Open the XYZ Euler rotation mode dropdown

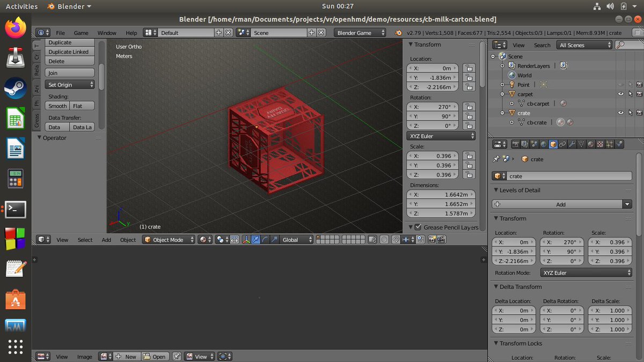pyautogui.click(x=440, y=136)
